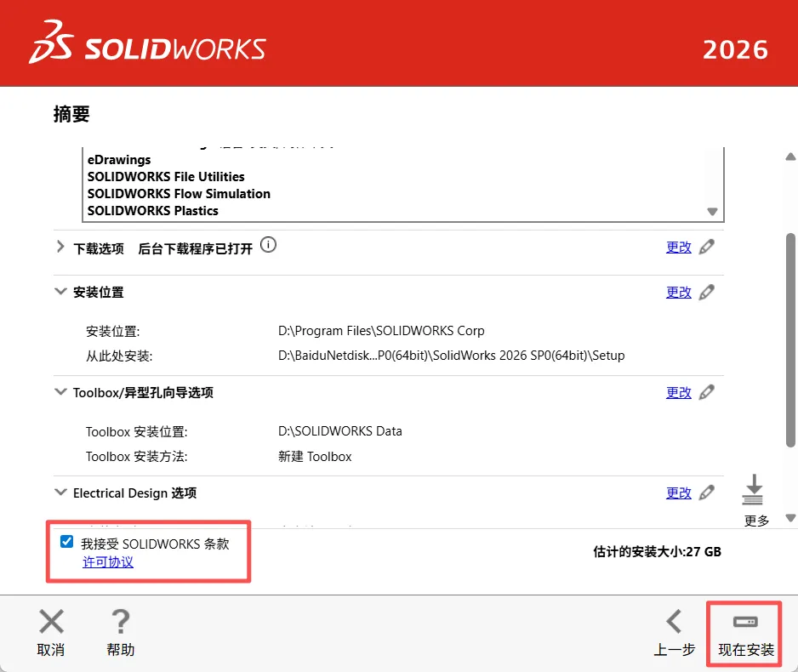Toggle the 我接受 SOLIDWORKS 条款 checkbox
This screenshot has width=798, height=672.
(66, 542)
